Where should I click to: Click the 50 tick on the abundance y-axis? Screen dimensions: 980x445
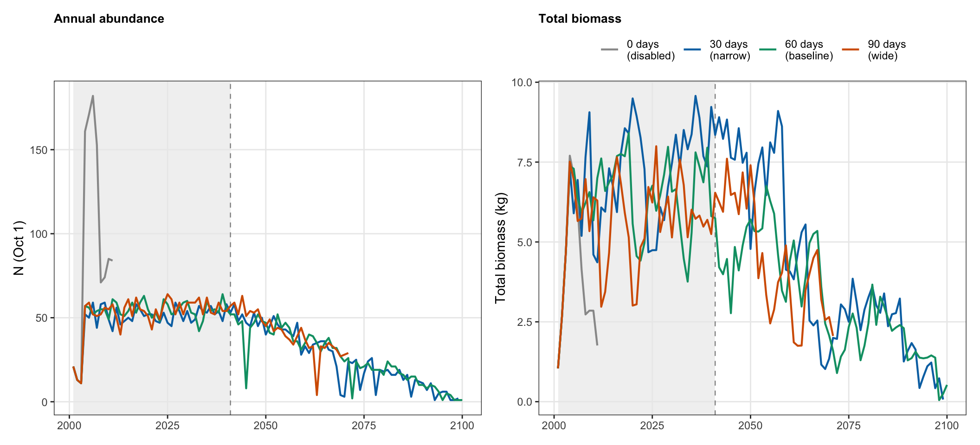point(42,318)
